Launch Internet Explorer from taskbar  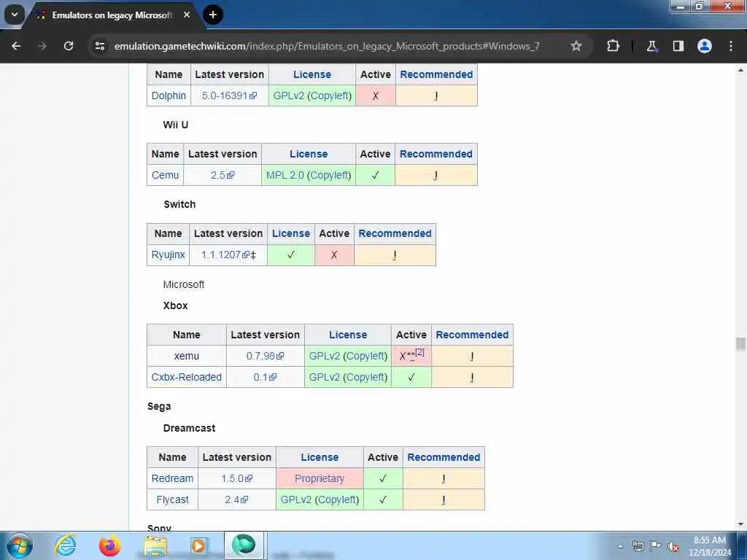coord(65,545)
